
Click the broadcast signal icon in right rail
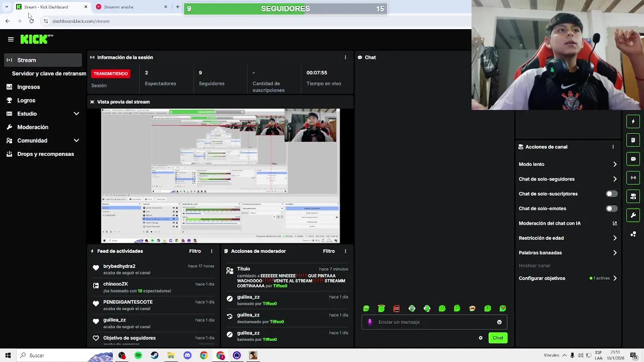[x=633, y=177]
